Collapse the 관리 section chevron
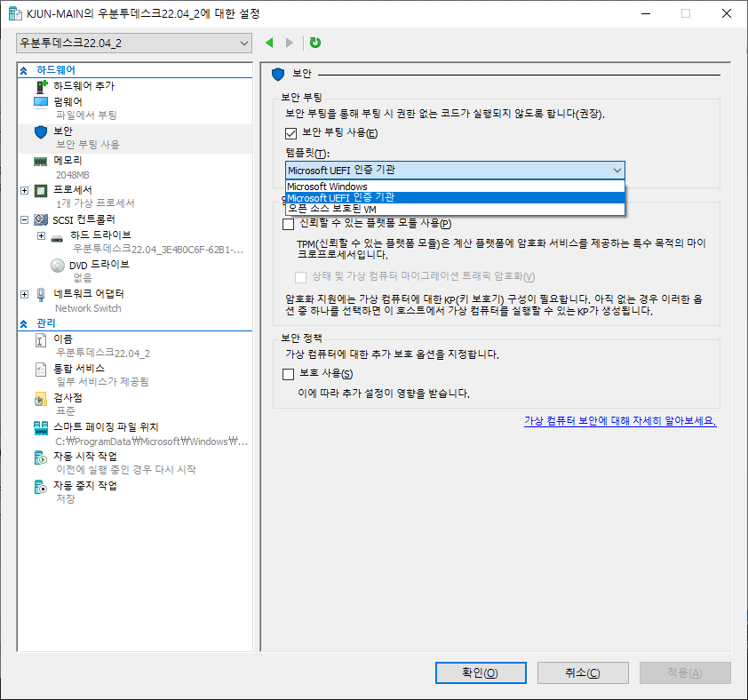Screen dimensions: 748x700 (x=23, y=324)
